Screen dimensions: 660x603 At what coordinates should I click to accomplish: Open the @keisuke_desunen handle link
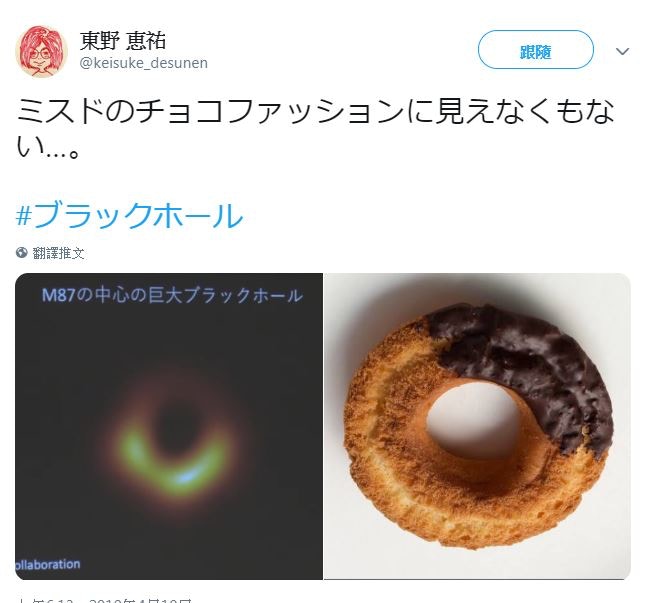point(144,63)
